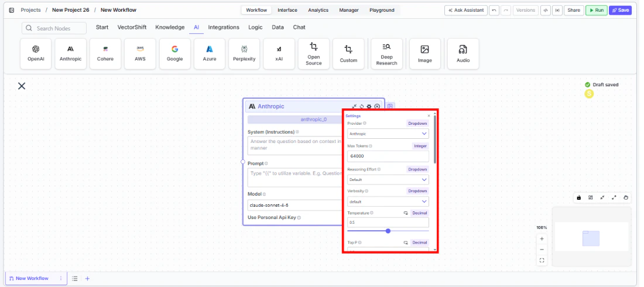
Task: Click the auto-layout grid icon
Action: pyautogui.click(x=591, y=198)
